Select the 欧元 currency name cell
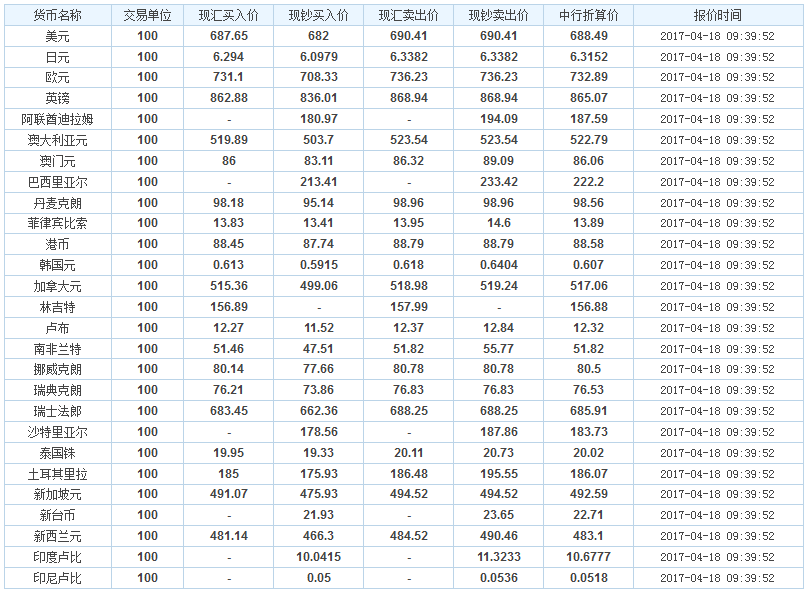Image resolution: width=807 pixels, height=593 pixels. click(58, 77)
